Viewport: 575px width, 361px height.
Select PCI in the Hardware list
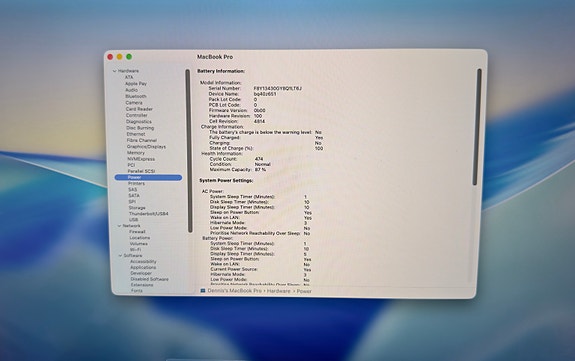point(131,165)
